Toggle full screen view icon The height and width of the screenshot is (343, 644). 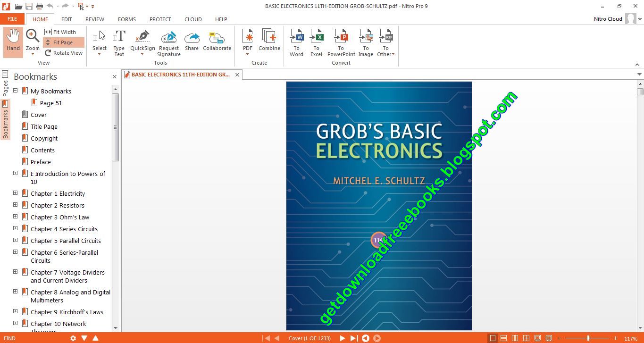click(x=537, y=338)
